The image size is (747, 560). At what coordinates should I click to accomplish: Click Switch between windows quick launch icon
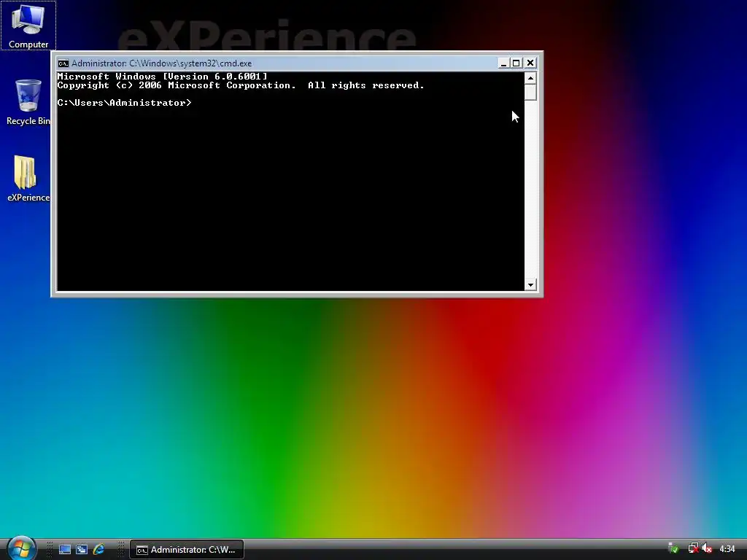tap(82, 550)
